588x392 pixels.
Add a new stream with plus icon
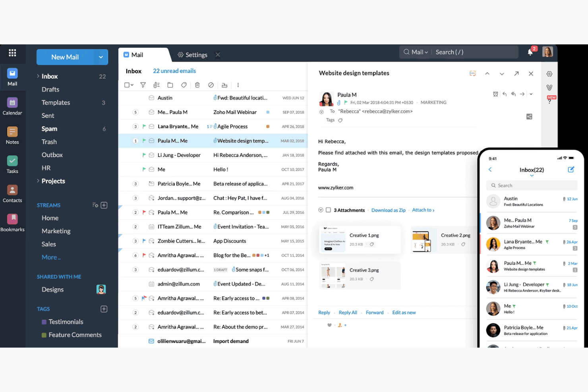(x=104, y=205)
